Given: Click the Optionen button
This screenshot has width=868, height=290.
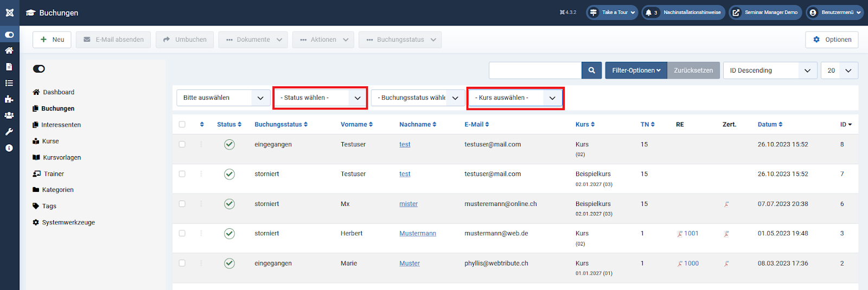Looking at the screenshot, I should pos(832,40).
